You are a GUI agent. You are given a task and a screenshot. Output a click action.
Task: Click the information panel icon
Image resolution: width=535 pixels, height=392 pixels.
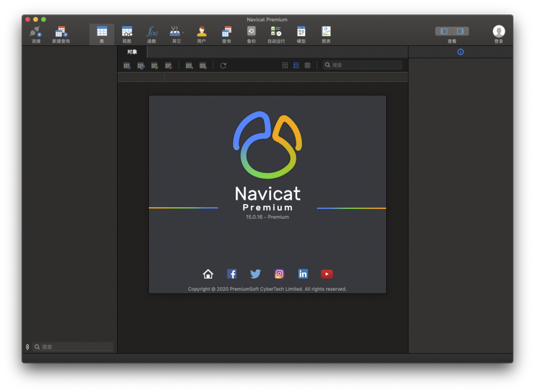(461, 52)
